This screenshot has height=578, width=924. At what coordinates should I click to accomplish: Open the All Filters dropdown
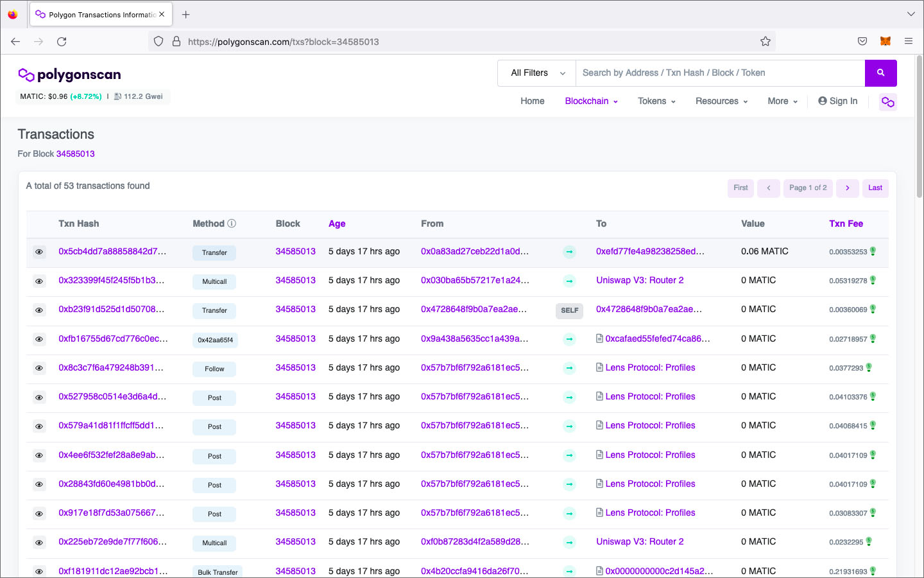[537, 73]
